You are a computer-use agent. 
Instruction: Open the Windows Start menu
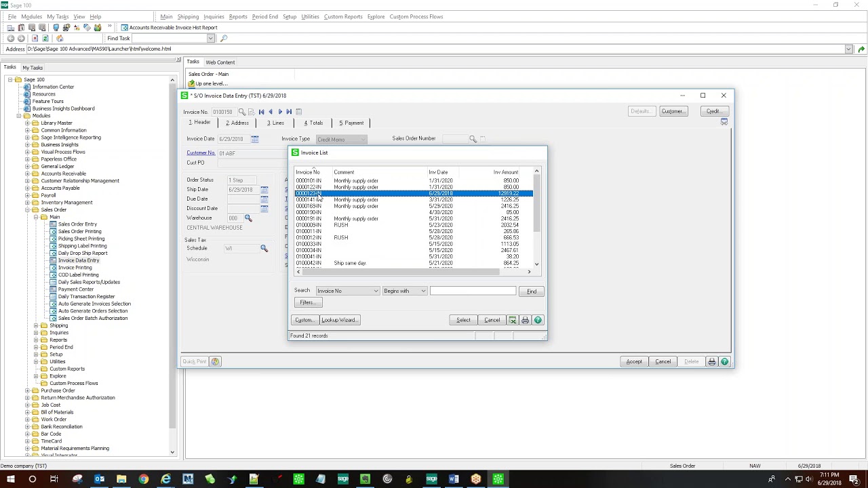11,479
